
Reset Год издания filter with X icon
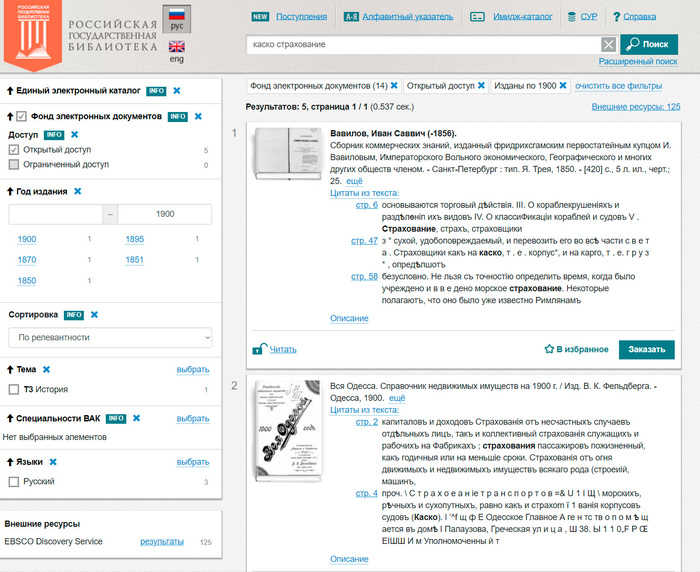78,191
